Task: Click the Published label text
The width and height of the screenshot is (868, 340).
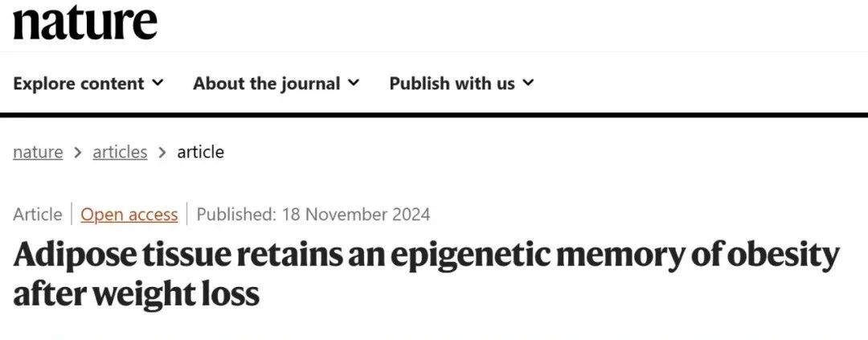Action: pyautogui.click(x=235, y=215)
